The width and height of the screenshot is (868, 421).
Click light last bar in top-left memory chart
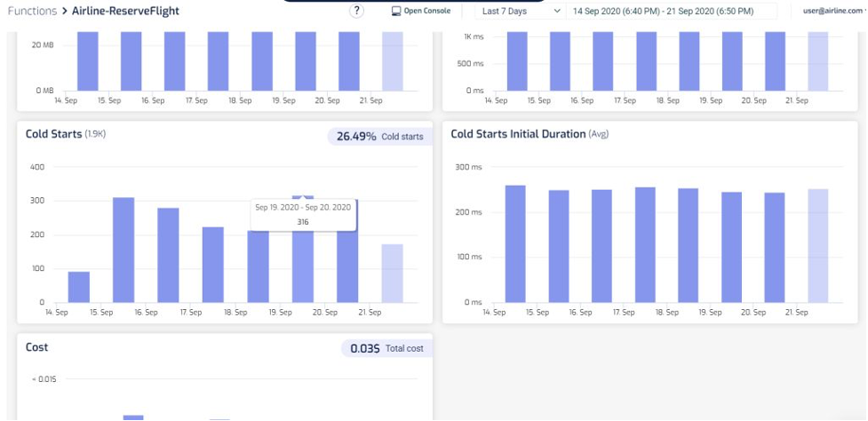point(392,61)
